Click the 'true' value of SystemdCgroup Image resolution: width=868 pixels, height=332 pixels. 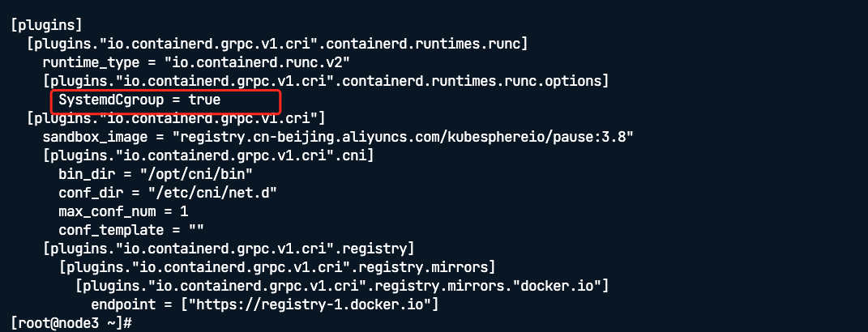click(205, 100)
